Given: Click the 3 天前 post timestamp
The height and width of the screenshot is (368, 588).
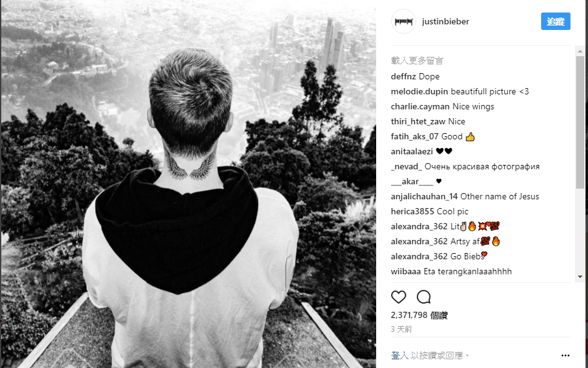Looking at the screenshot, I should point(401,329).
